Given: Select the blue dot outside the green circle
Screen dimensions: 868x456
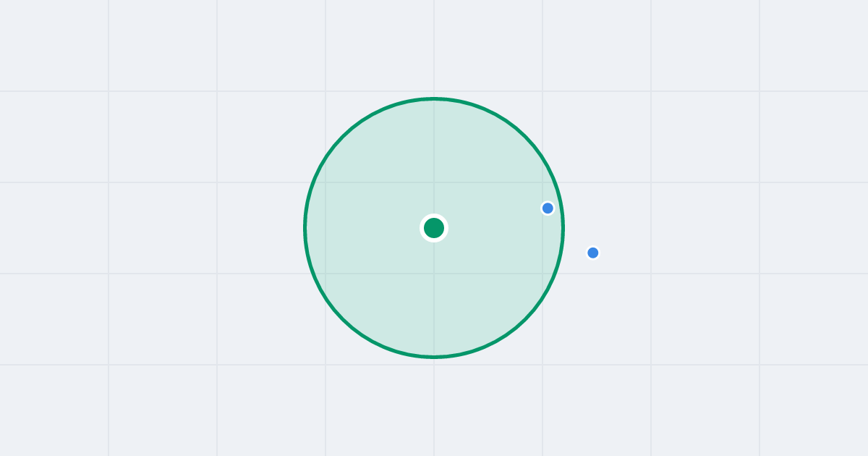Looking at the screenshot, I should pyautogui.click(x=593, y=253).
